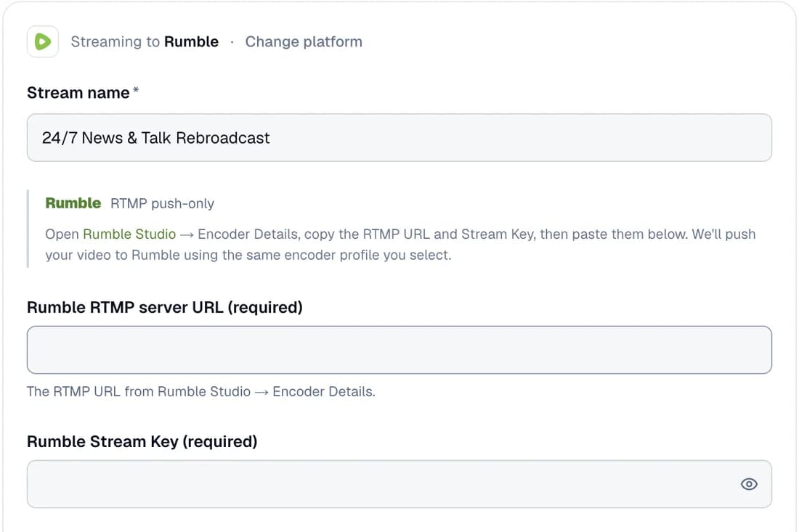Click the 'Stream name' label
Image resolution: width=799 pixels, height=532 pixels.
pyautogui.click(x=78, y=93)
